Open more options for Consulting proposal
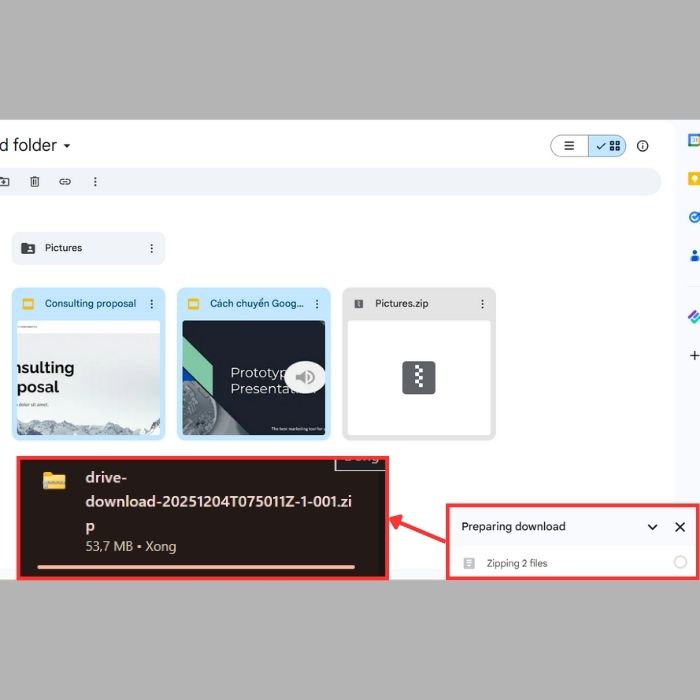The width and height of the screenshot is (700, 700). pyautogui.click(x=152, y=304)
